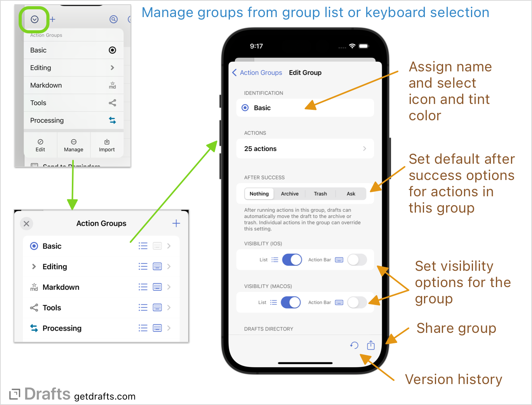Close the Action Groups sheet with the X

point(26,223)
